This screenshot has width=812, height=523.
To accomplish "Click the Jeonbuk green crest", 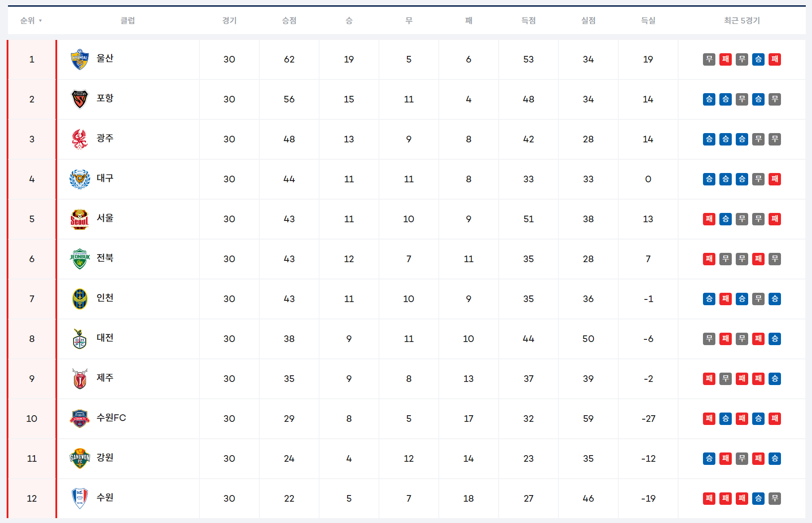I will pyautogui.click(x=80, y=259).
